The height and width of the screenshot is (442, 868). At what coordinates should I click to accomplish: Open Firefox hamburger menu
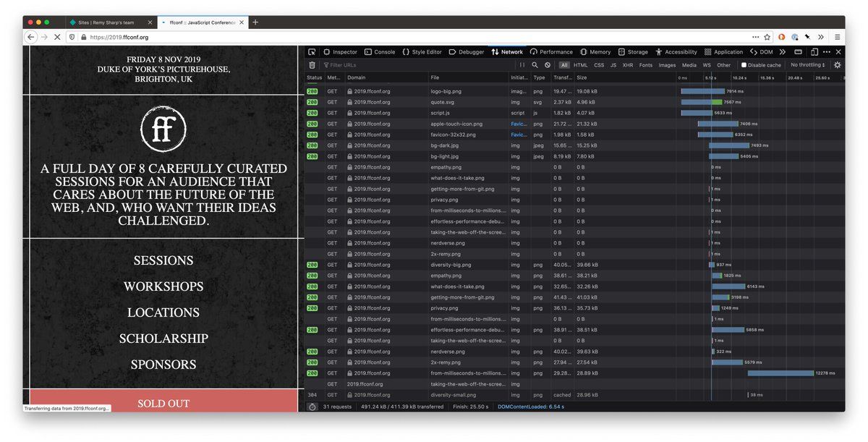pos(837,37)
